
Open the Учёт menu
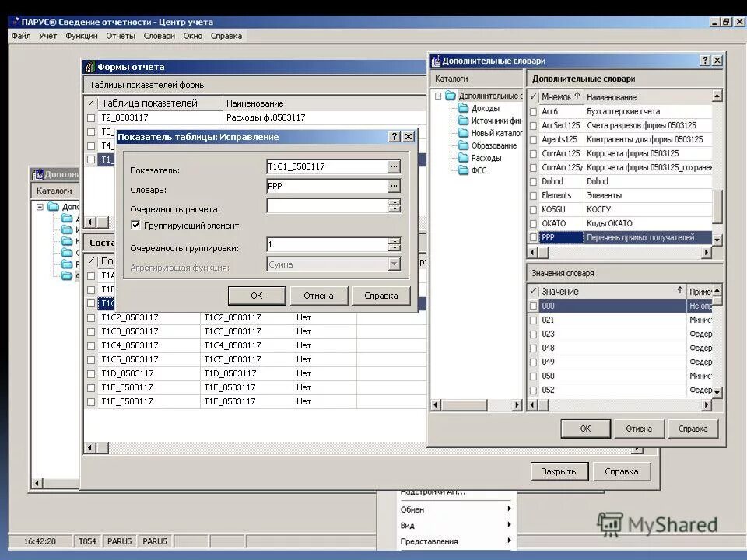click(x=47, y=36)
